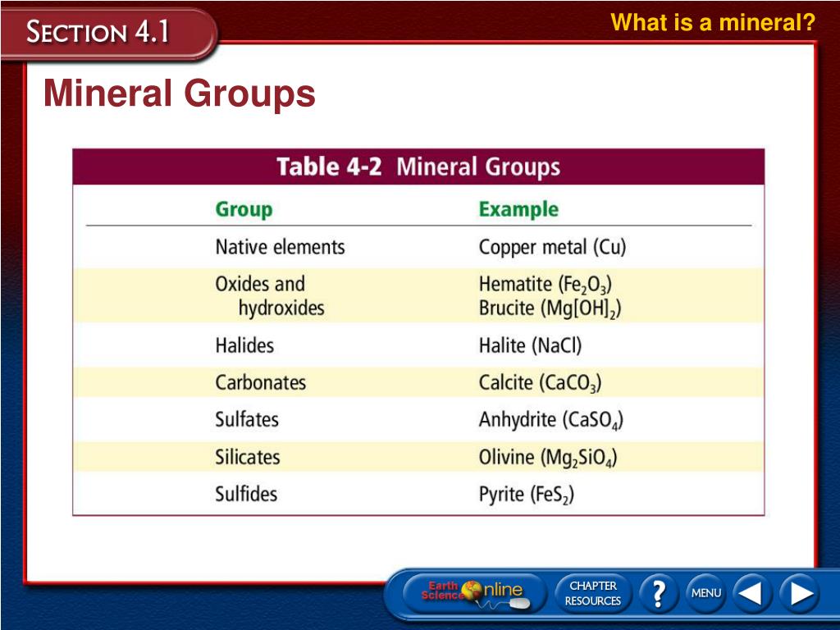Select the 'Copper metal (Cu)' cell

pos(552,248)
